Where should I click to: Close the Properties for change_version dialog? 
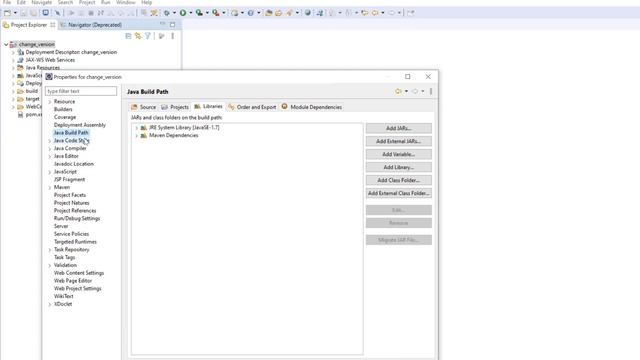[x=428, y=77]
